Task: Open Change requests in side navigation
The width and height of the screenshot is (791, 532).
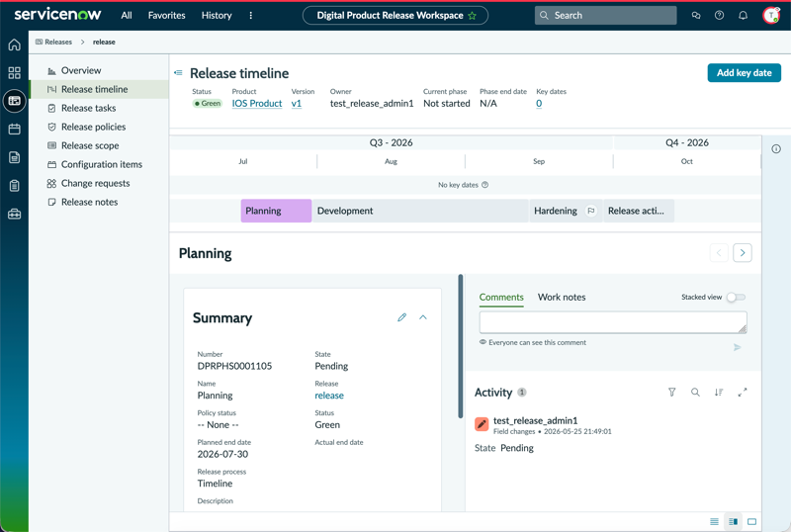Action: pyautogui.click(x=99, y=183)
